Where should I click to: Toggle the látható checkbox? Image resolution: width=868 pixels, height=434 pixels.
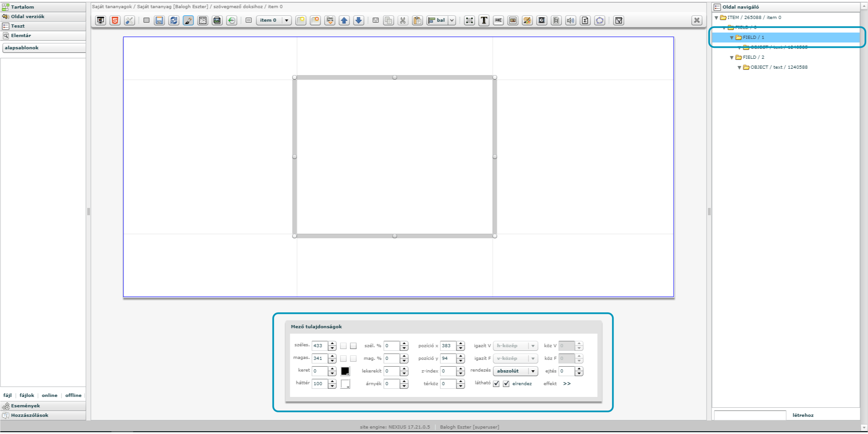pyautogui.click(x=496, y=384)
